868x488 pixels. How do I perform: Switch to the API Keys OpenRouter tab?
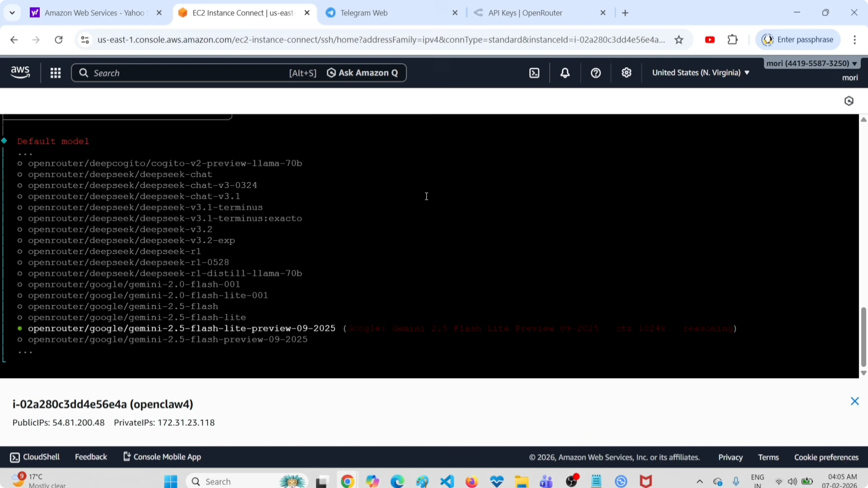tap(526, 13)
